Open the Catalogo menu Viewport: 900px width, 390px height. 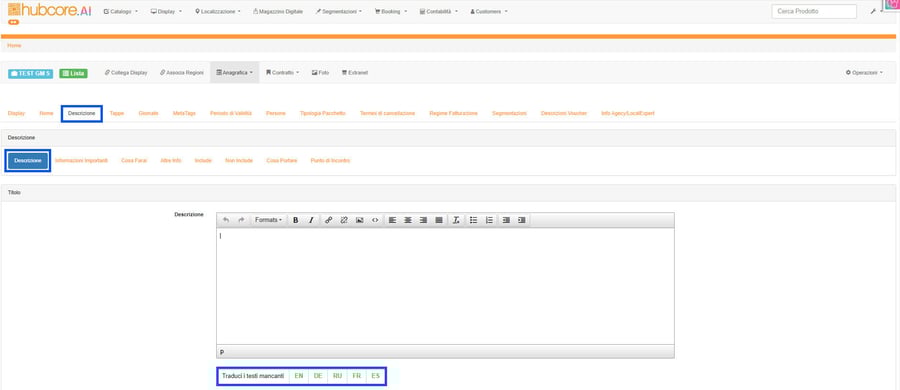(121, 11)
